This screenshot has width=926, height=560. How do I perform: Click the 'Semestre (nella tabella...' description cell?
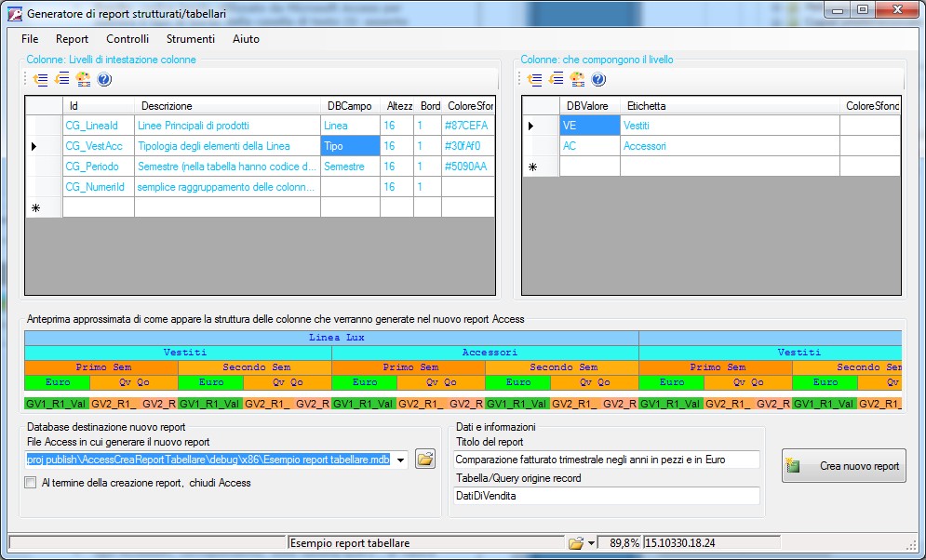click(227, 167)
